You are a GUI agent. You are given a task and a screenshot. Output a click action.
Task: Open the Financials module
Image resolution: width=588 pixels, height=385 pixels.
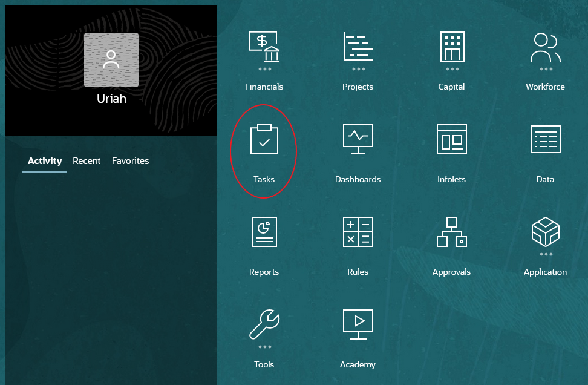click(264, 47)
